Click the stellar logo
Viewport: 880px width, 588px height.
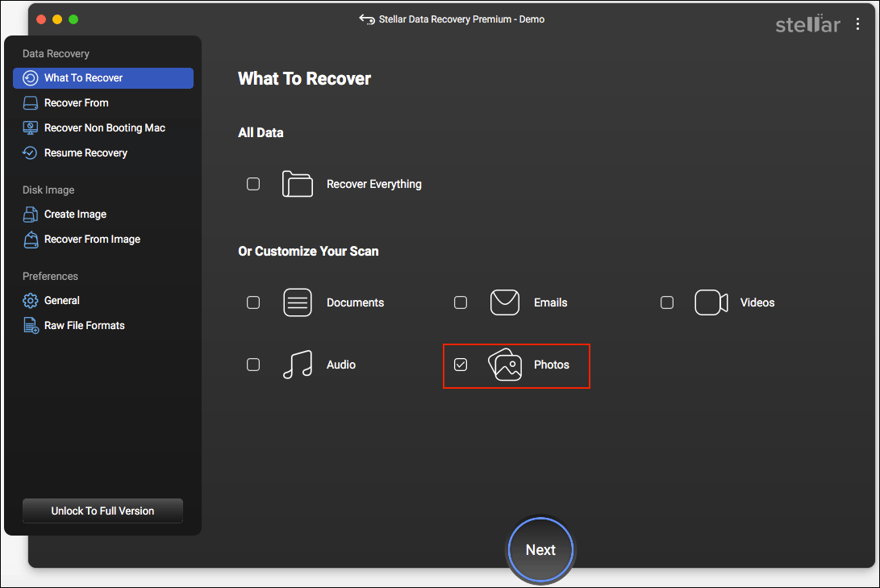tap(807, 24)
